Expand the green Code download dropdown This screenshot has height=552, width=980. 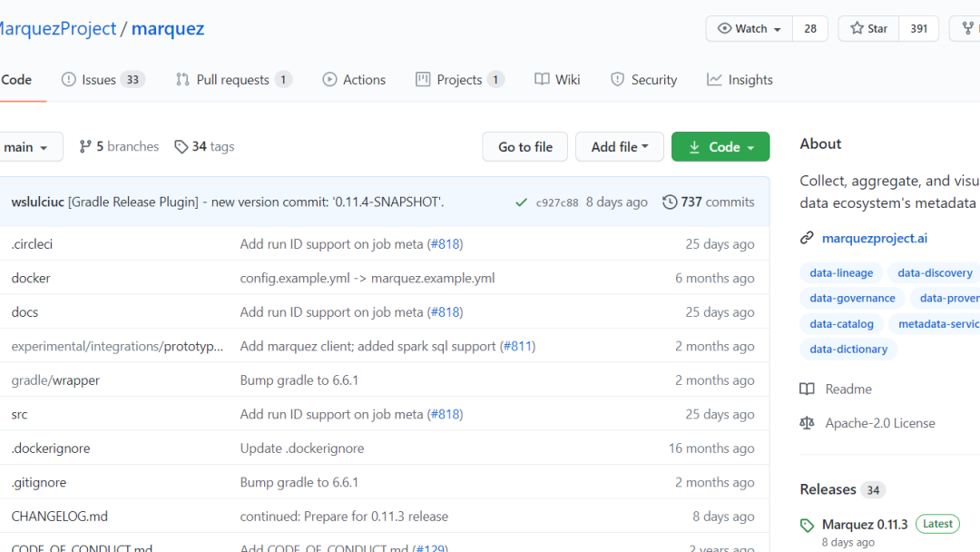point(720,147)
